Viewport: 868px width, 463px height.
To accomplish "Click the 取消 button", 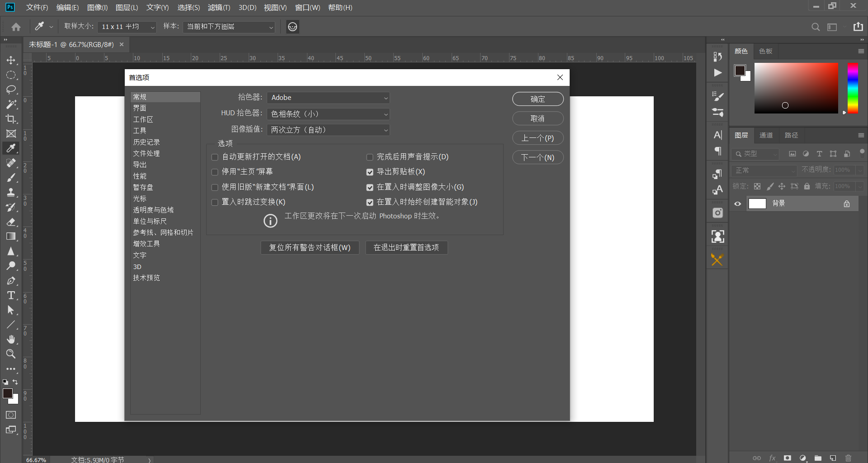I will coord(538,118).
